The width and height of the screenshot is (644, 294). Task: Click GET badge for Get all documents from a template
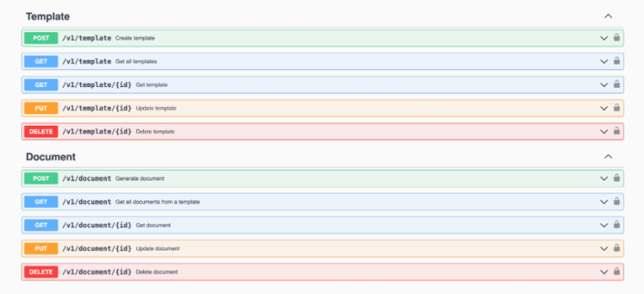coord(41,202)
